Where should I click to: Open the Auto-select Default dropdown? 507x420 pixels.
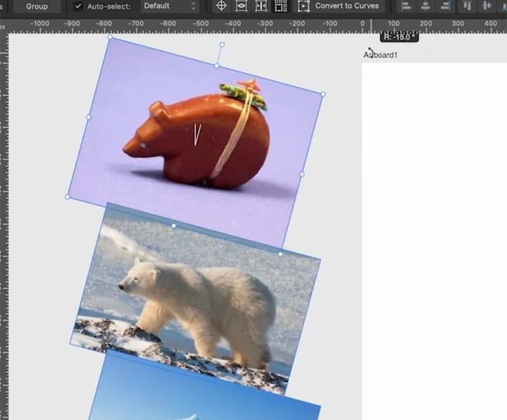170,6
